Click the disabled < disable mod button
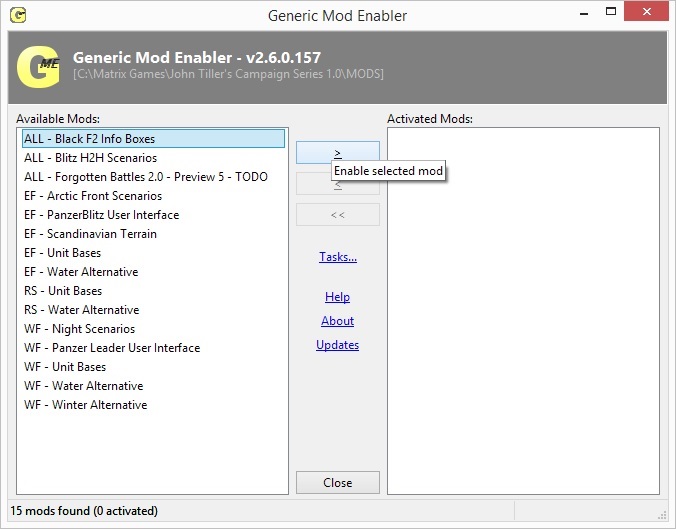Screen dimensions: 676x529 [x=338, y=184]
